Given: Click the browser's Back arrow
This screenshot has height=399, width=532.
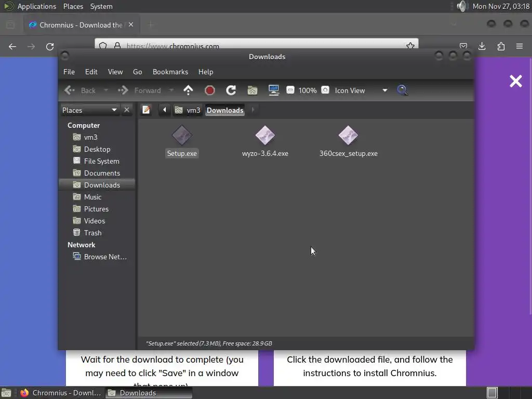Looking at the screenshot, I should point(12,46).
